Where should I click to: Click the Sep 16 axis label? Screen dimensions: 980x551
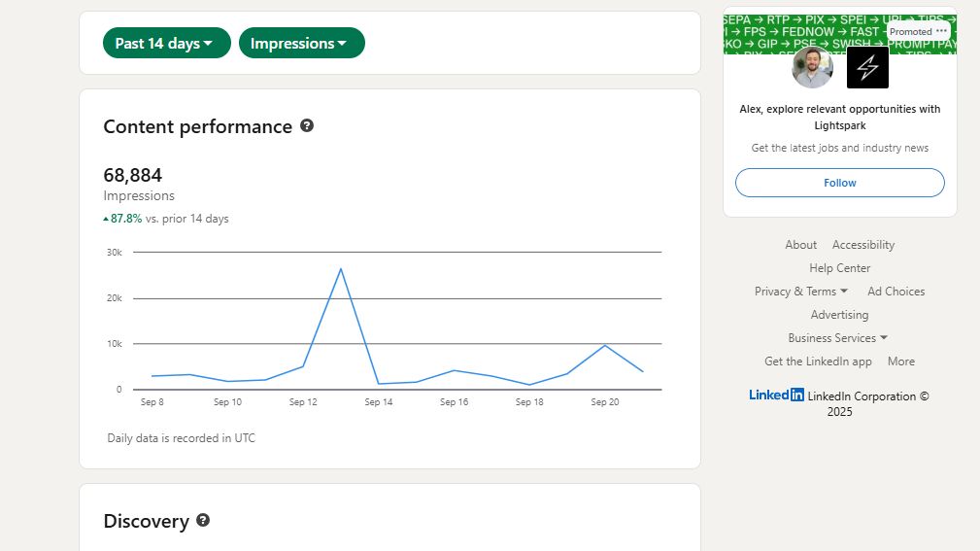454,402
